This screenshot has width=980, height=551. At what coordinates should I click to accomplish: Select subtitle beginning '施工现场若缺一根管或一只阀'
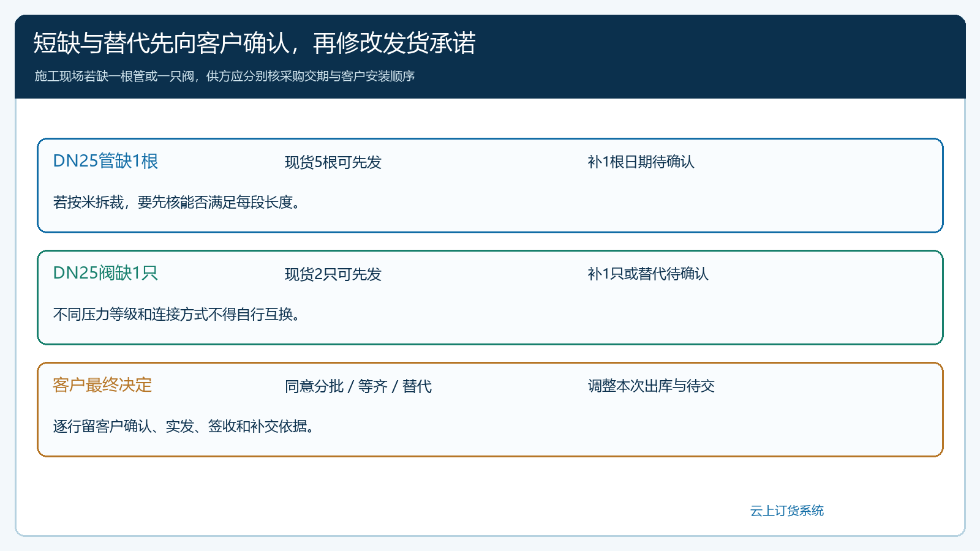point(225,76)
